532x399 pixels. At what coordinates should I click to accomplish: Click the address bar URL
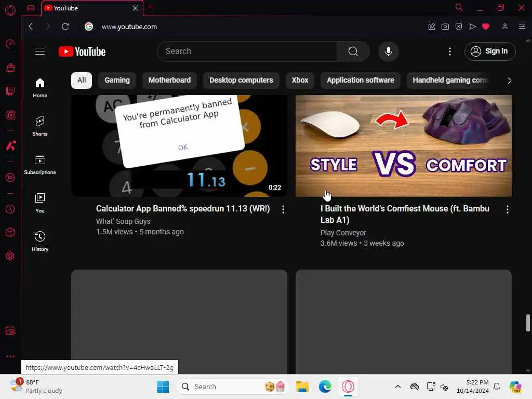point(129,27)
